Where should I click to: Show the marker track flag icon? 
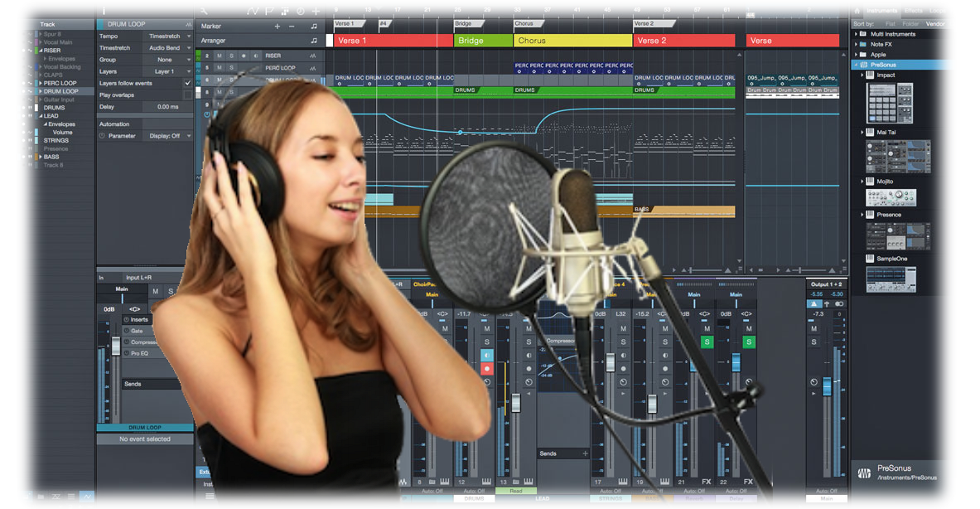click(x=269, y=11)
